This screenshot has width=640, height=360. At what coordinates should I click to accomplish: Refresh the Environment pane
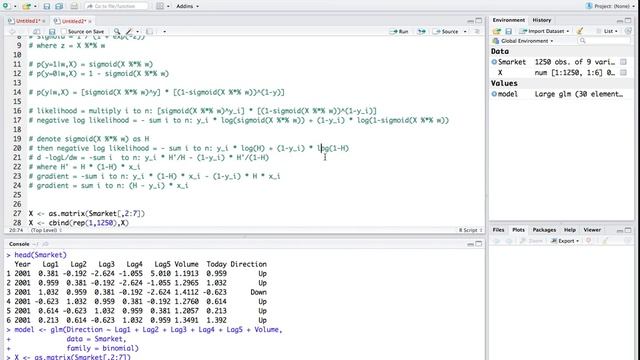[x=628, y=31]
